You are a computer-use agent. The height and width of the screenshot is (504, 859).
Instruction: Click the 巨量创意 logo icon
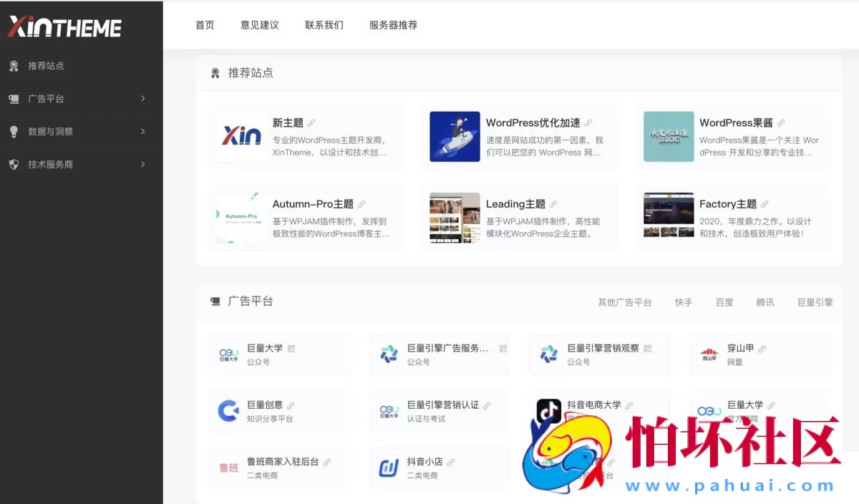click(x=228, y=409)
